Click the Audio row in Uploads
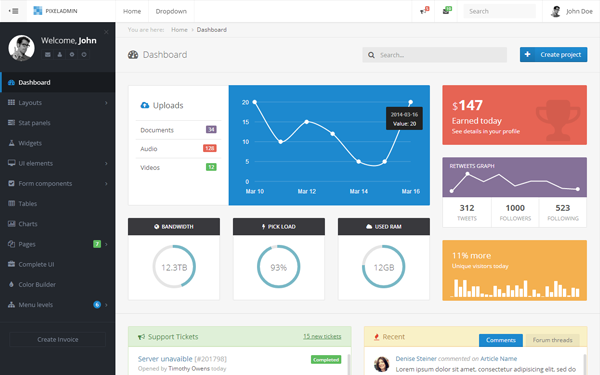600x375 pixels. (x=178, y=148)
